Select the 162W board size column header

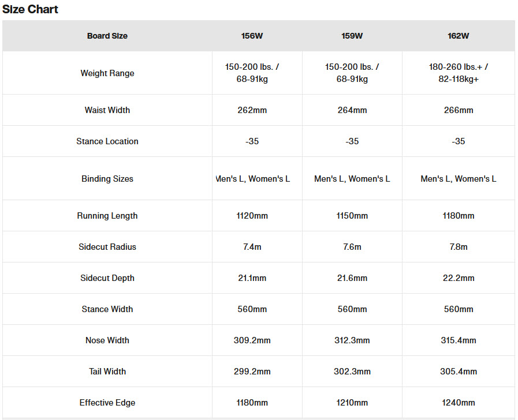[458, 36]
